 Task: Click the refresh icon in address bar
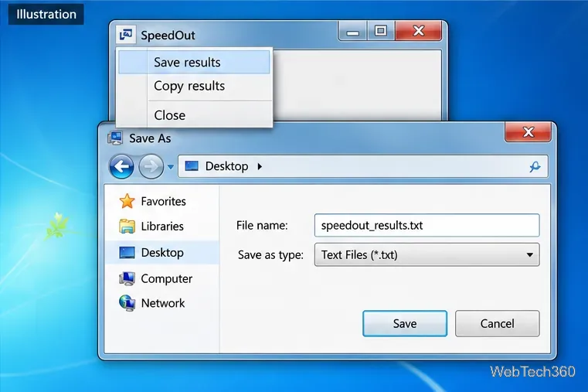point(535,166)
